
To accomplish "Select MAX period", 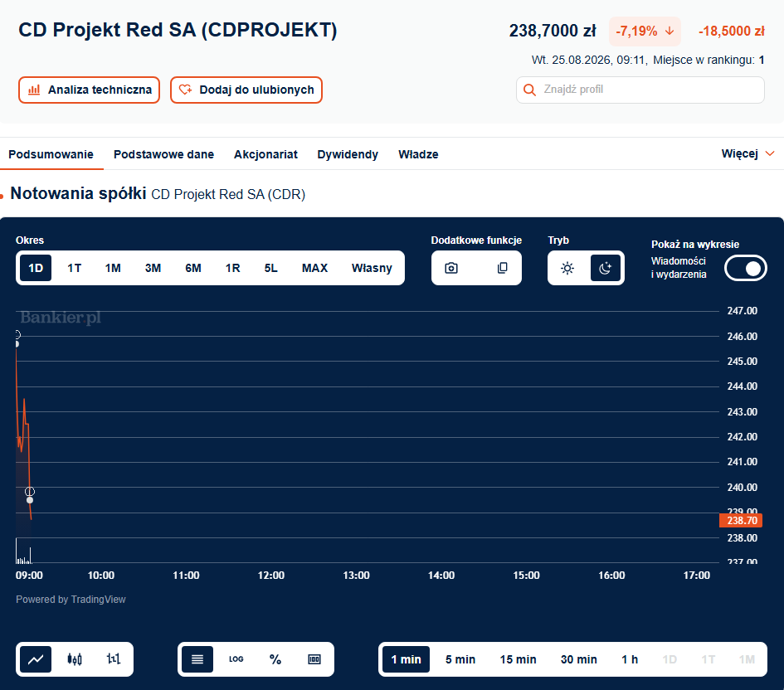I will tap(314, 268).
